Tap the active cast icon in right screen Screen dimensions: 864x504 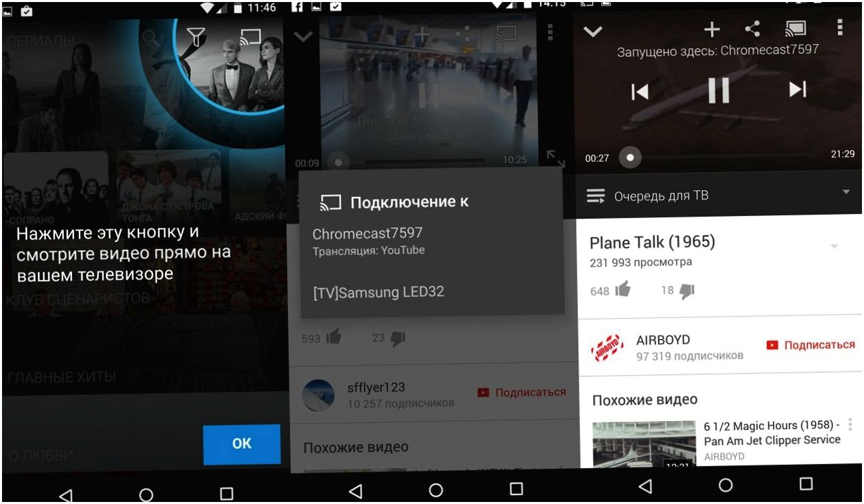click(795, 29)
